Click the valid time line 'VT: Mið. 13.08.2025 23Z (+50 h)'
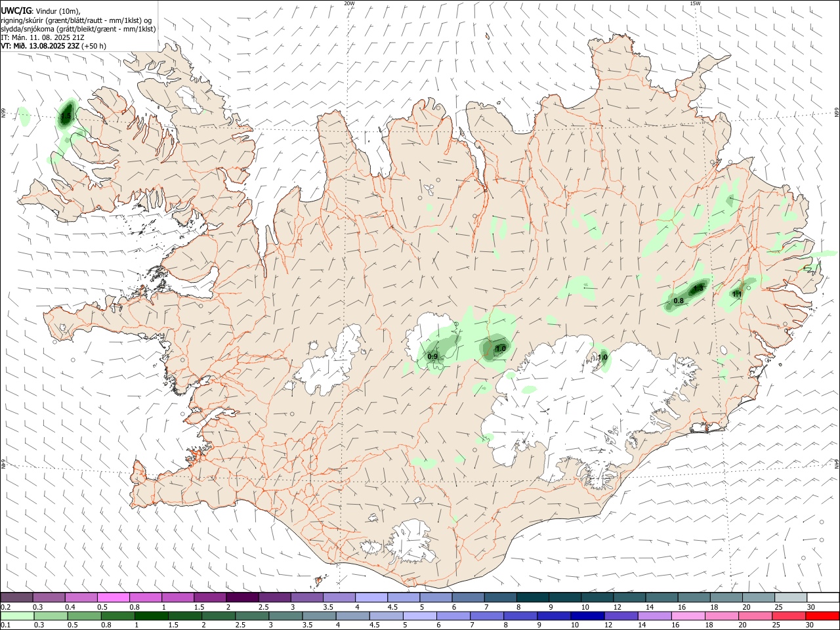This screenshot has width=840, height=630. click(x=53, y=46)
